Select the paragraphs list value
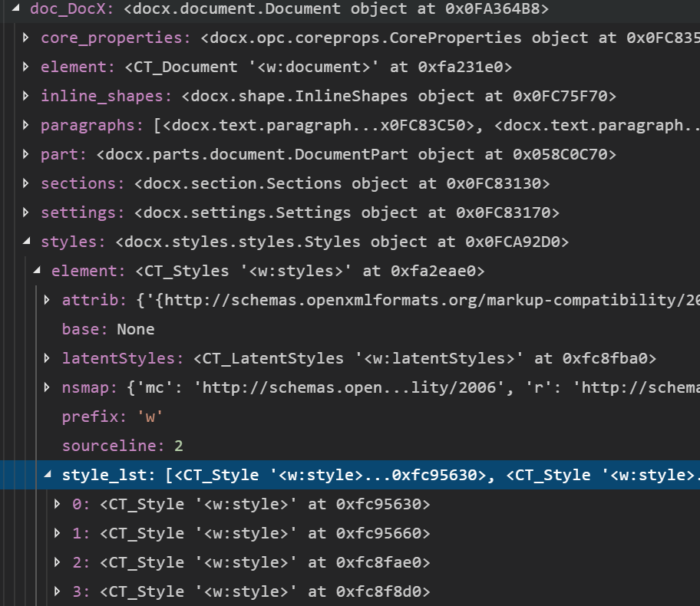The width and height of the screenshot is (700, 606). pos(426,125)
